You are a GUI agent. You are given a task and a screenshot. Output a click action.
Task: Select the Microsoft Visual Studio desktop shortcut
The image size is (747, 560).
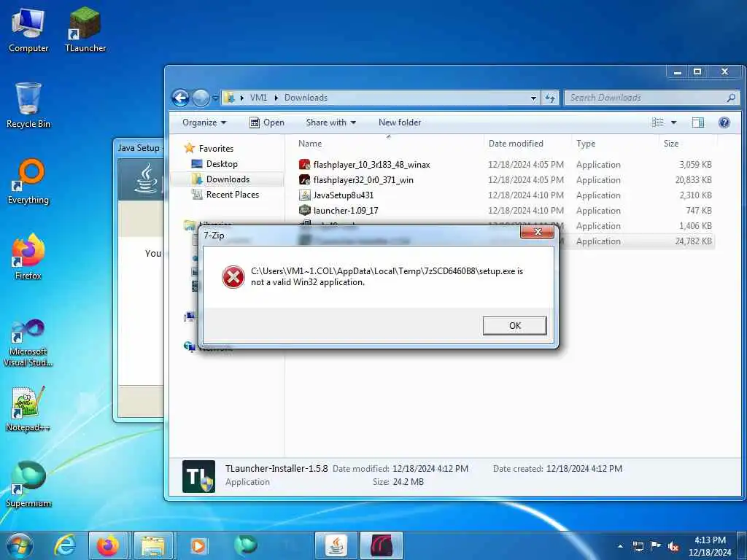coord(28,343)
